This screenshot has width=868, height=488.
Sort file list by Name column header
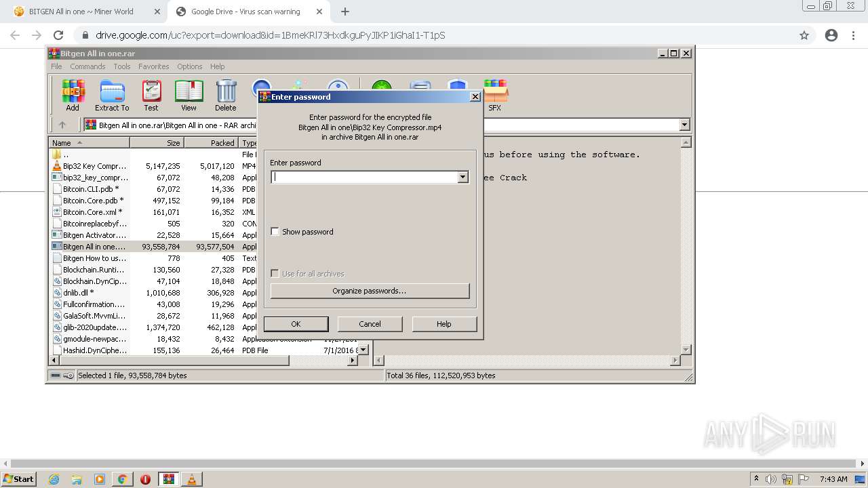point(90,143)
